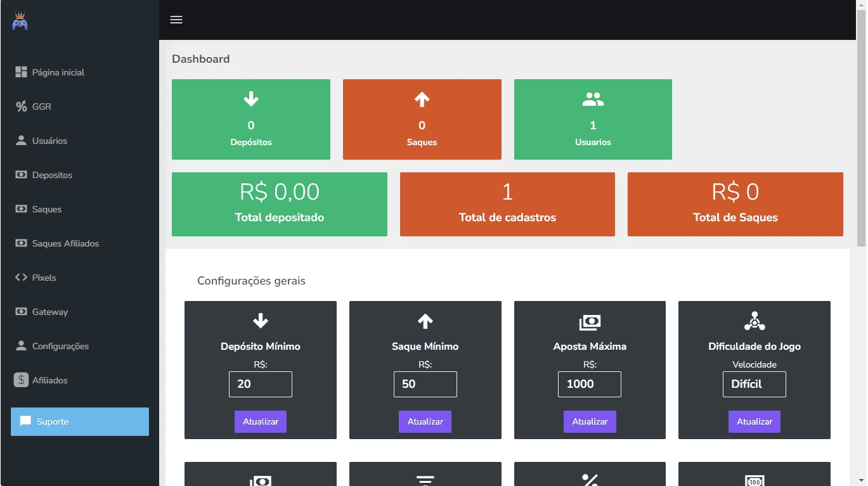The height and width of the screenshot is (486, 868).
Task: Click the Afiliados dollar sign icon
Action: [21, 380]
